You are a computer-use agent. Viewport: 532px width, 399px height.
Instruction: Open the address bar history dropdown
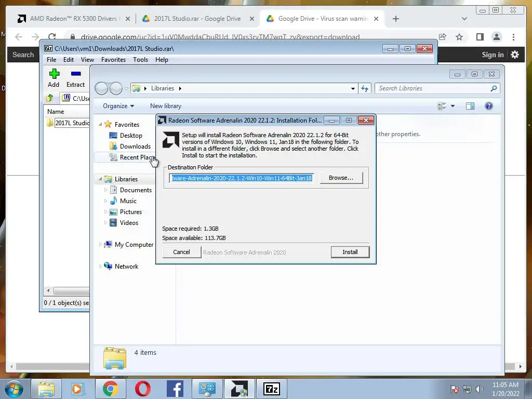point(353,88)
